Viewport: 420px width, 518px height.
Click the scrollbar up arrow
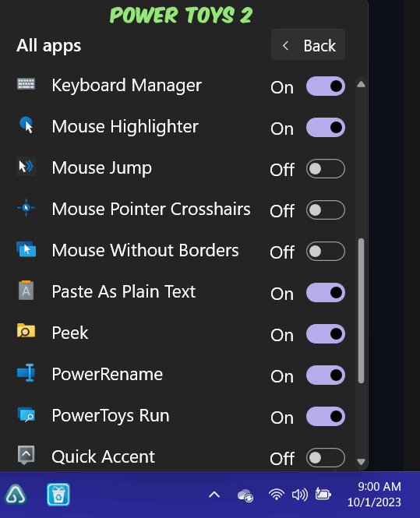click(362, 84)
